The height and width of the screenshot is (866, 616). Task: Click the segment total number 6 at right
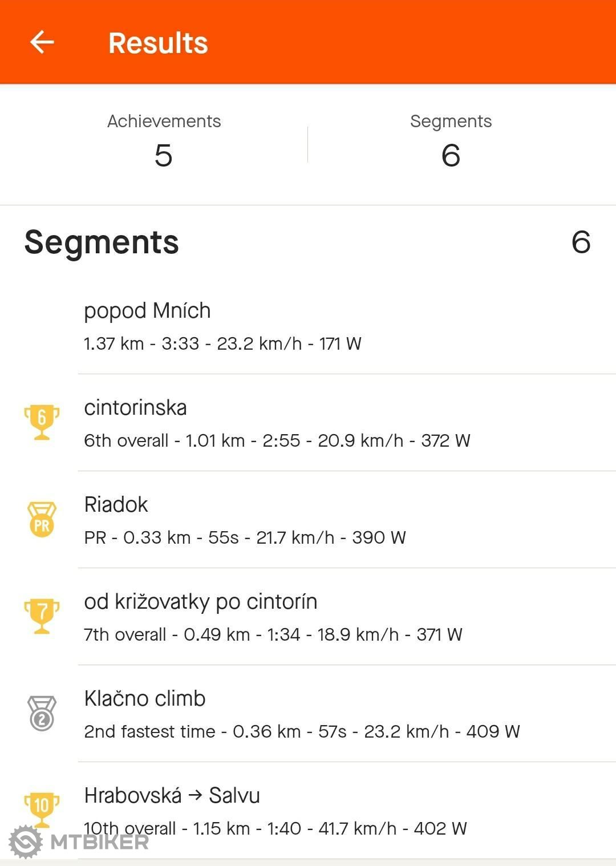pyautogui.click(x=581, y=242)
